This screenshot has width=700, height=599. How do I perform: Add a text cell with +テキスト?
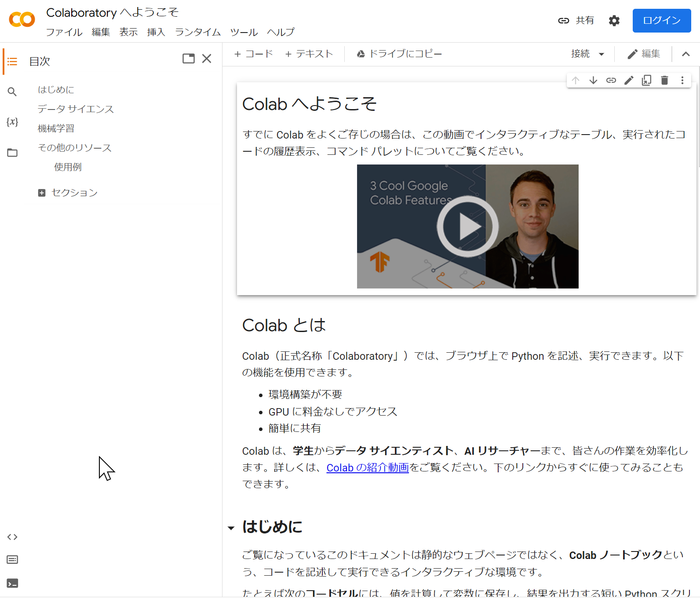309,54
